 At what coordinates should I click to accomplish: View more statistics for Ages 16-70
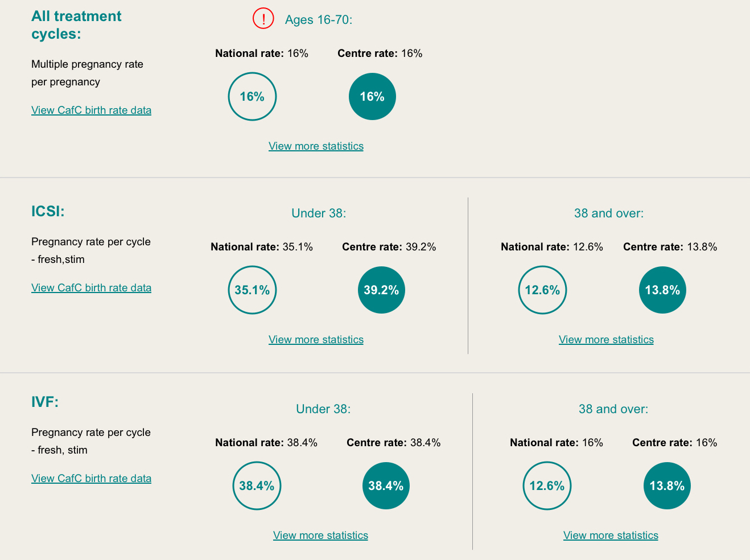point(316,146)
